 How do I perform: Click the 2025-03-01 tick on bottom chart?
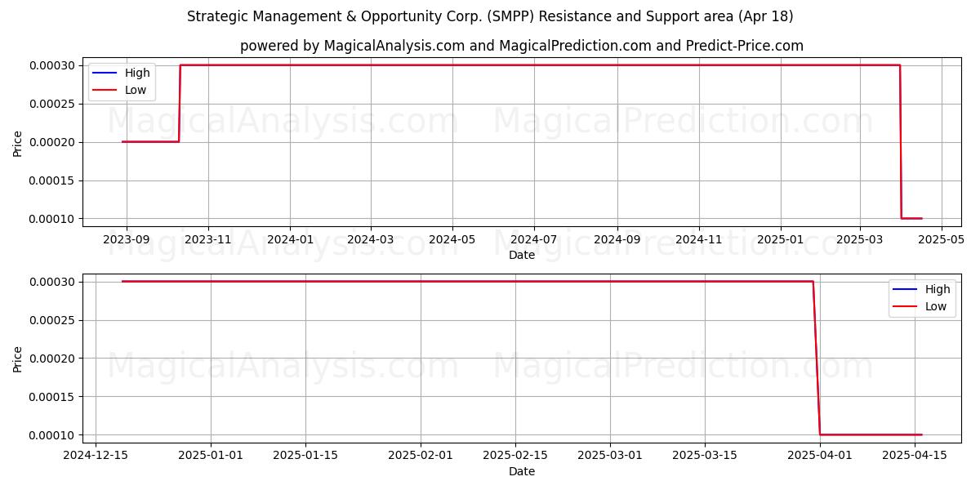[x=610, y=457]
